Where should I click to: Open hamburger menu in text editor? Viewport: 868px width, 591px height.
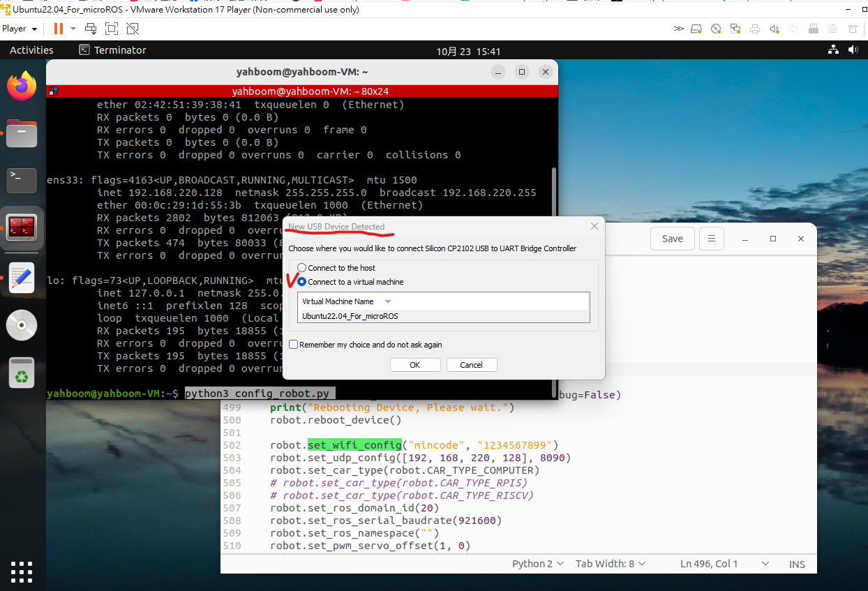pyautogui.click(x=712, y=239)
